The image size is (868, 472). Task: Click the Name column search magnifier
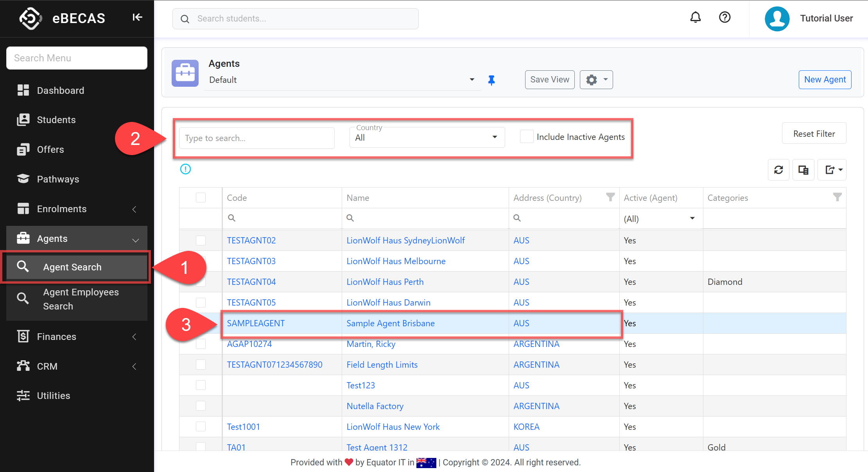click(350, 218)
